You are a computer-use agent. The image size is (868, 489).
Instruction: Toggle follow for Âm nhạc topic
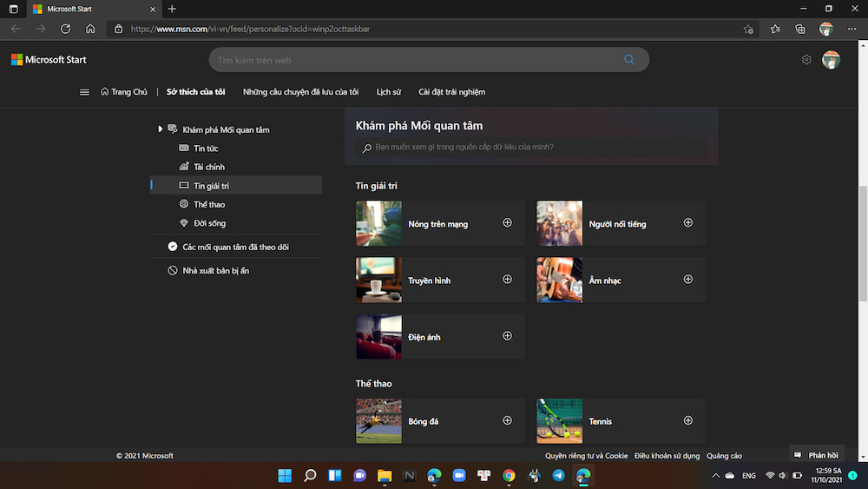pos(688,280)
